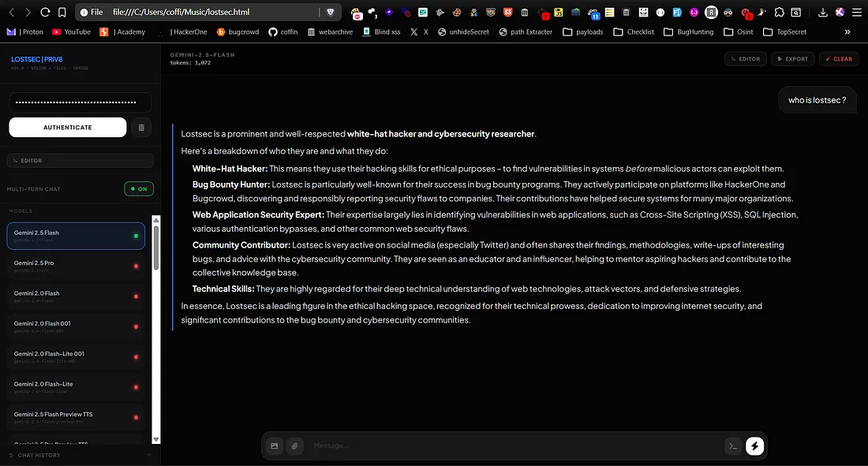Open the Proton bookmark
This screenshot has width=868, height=466.
tap(25, 32)
